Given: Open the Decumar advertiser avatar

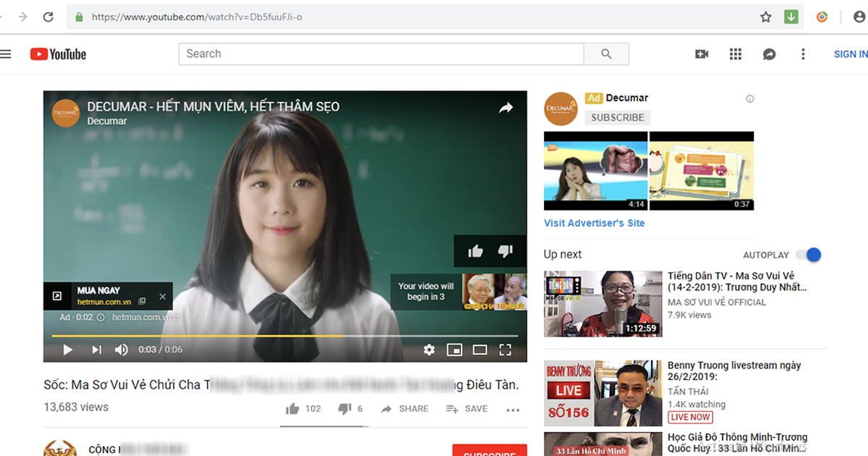Looking at the screenshot, I should (561, 109).
